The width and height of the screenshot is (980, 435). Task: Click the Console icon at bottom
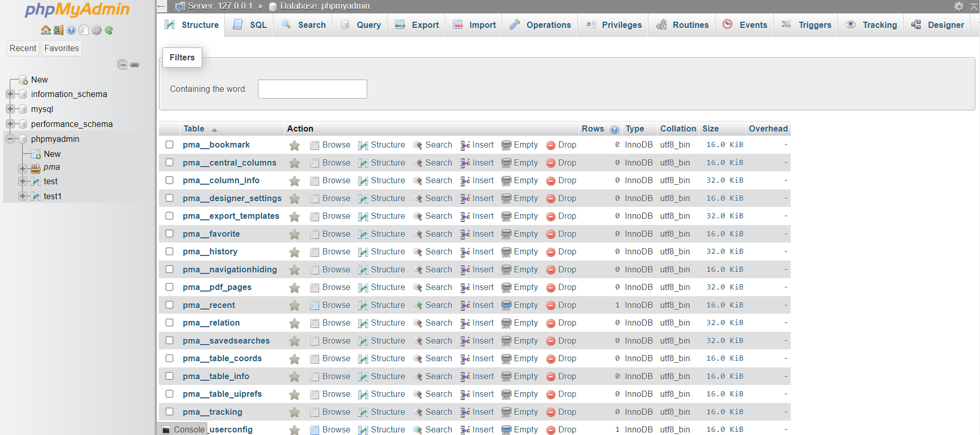(166, 430)
